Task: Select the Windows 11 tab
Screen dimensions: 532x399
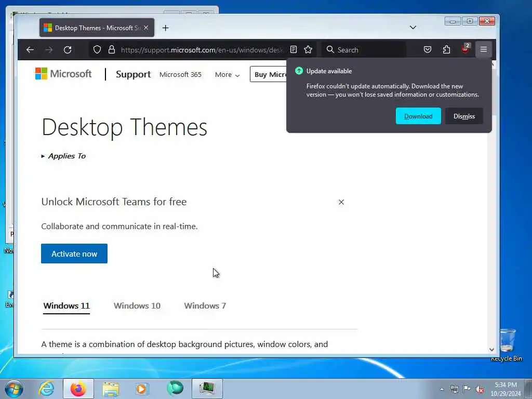Action: tap(66, 305)
